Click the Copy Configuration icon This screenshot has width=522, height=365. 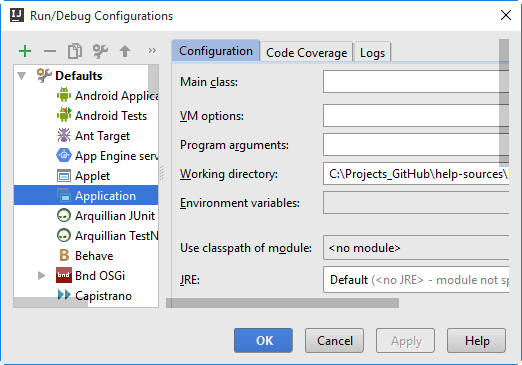click(x=75, y=51)
